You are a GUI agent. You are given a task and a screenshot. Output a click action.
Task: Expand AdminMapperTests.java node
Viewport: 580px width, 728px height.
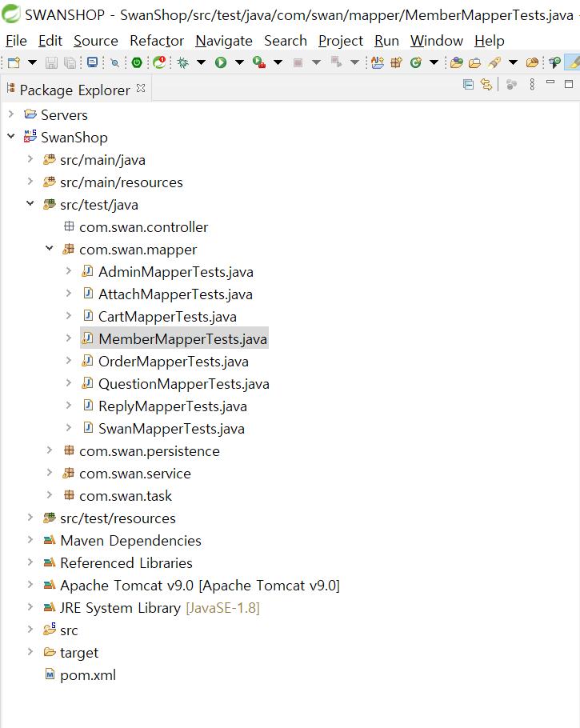pos(68,270)
